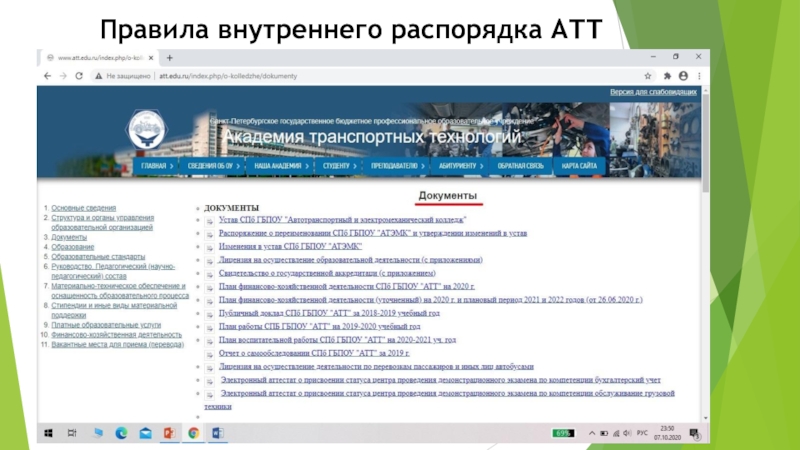Open the КАРТА САЙТА menu item
Image resolution: width=800 pixels, height=450 pixels.
tap(580, 165)
